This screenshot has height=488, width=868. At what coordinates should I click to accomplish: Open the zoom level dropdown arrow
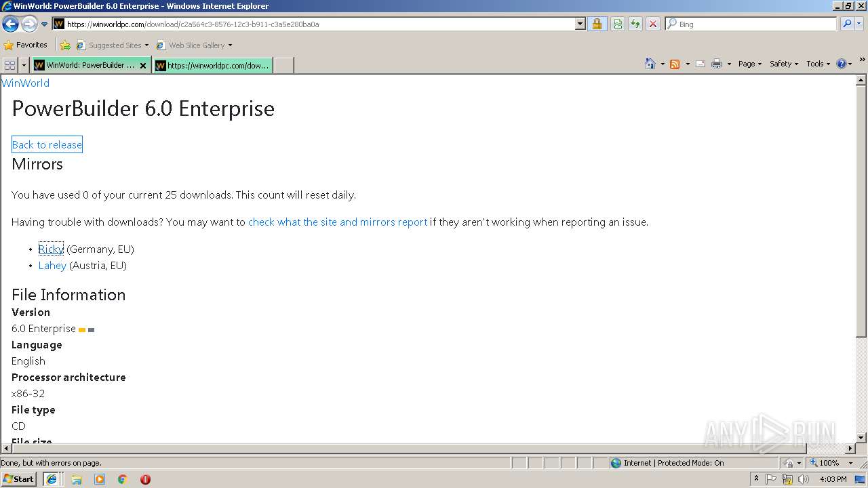[850, 463]
